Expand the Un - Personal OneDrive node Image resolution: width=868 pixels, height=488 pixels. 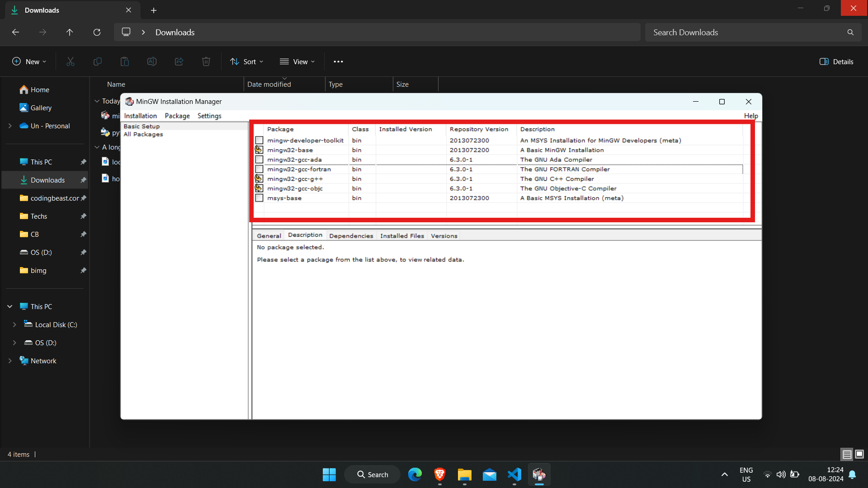(10, 126)
